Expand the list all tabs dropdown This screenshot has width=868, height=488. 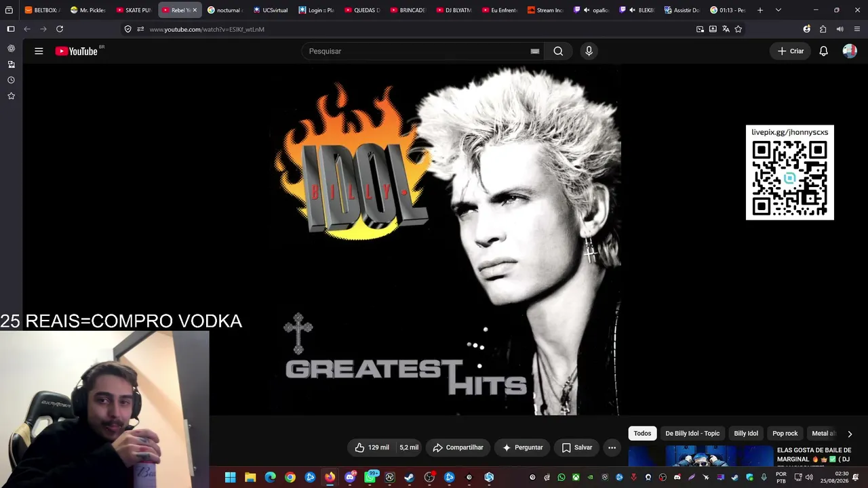pyautogui.click(x=778, y=10)
